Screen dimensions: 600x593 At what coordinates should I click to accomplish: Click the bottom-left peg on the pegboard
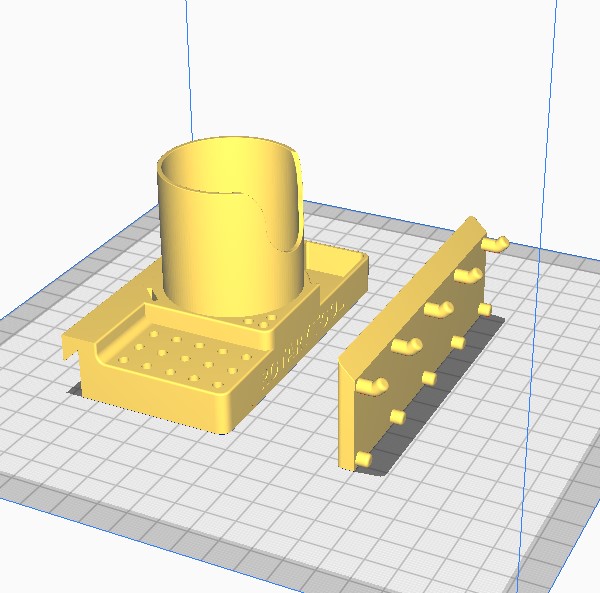pyautogui.click(x=364, y=458)
